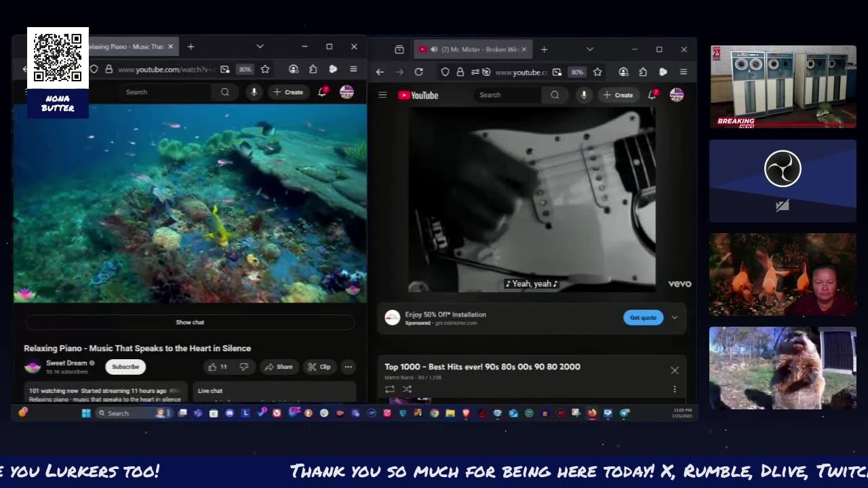This screenshot has width=868, height=488.
Task: Open extensions puzzle icon in left window
Action: (x=313, y=69)
